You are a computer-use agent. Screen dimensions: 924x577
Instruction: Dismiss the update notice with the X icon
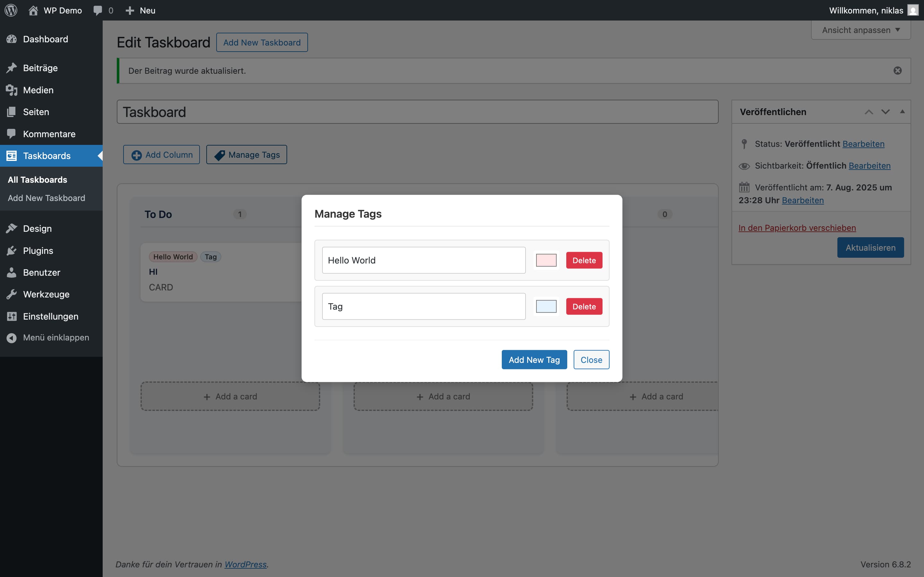pos(897,71)
